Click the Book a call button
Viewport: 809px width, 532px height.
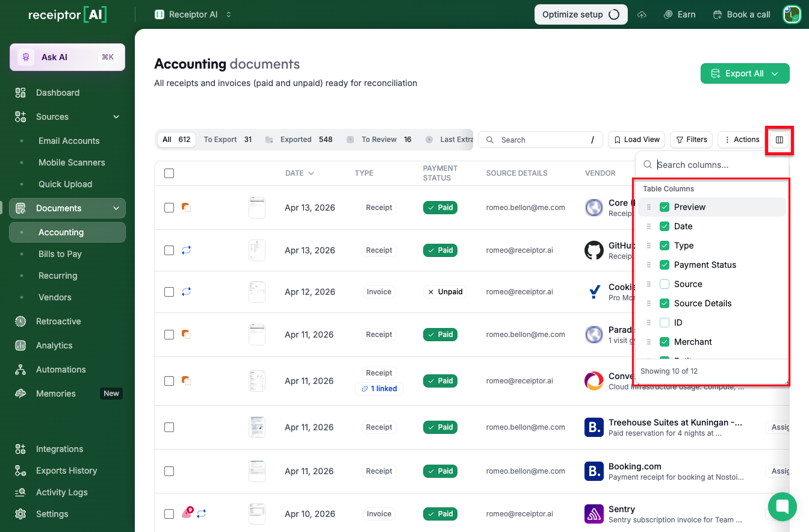point(741,14)
